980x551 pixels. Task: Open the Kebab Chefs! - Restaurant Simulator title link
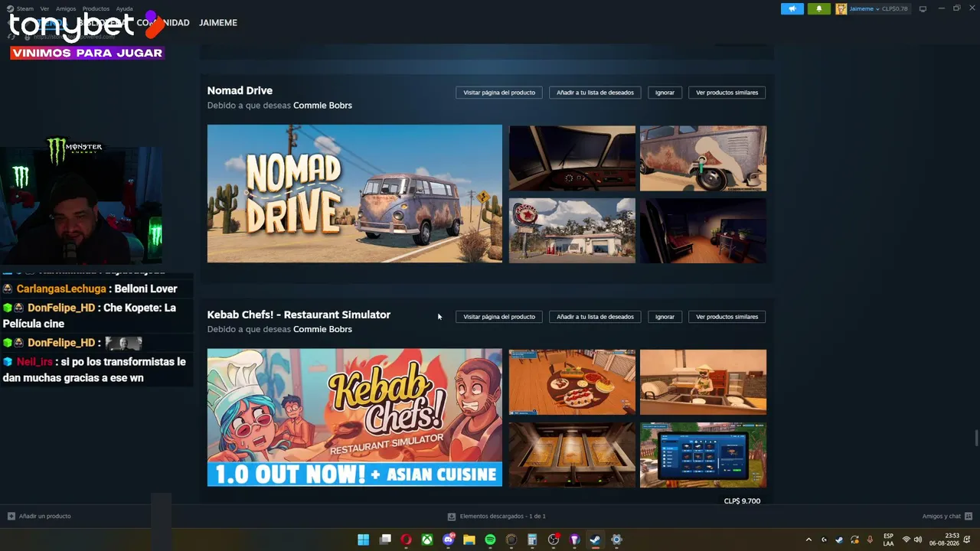click(x=299, y=315)
